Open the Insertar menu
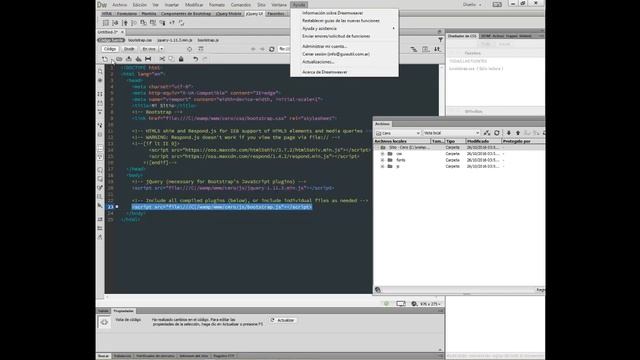This screenshot has width=640, height=360. tap(171, 5)
